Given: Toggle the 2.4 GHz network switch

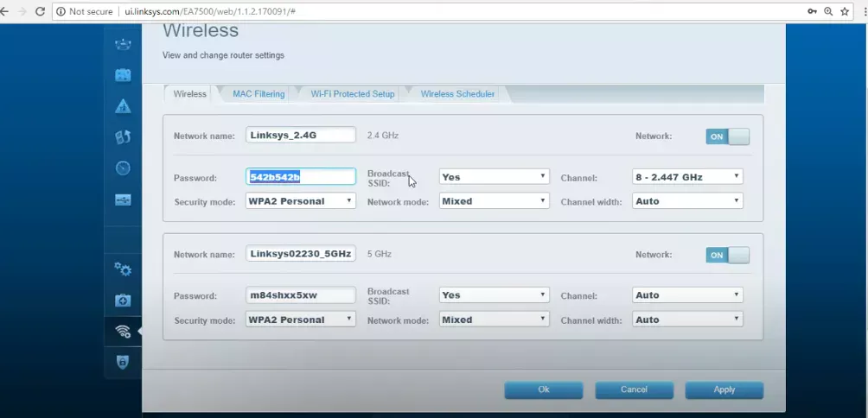Looking at the screenshot, I should click(x=727, y=136).
